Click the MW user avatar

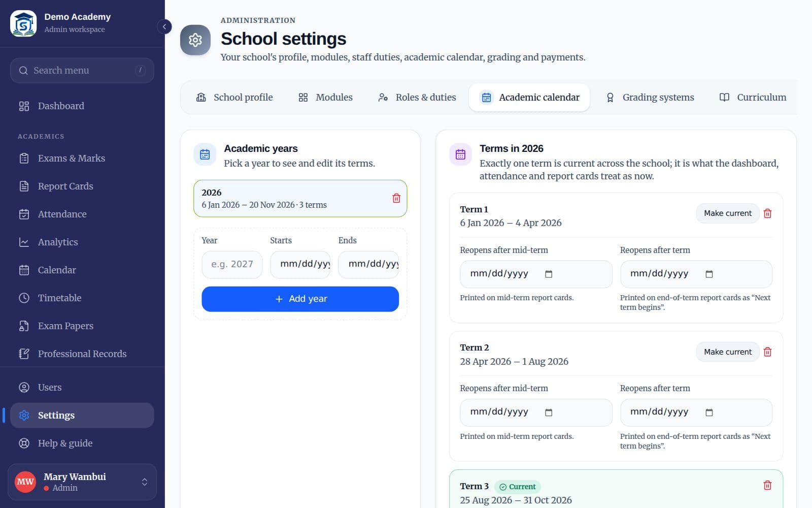[25, 482]
